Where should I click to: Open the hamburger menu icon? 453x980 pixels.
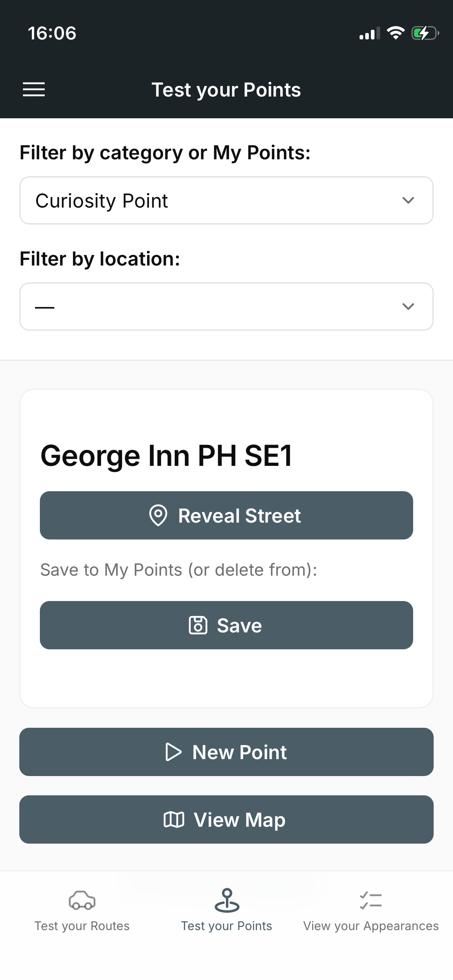34,89
